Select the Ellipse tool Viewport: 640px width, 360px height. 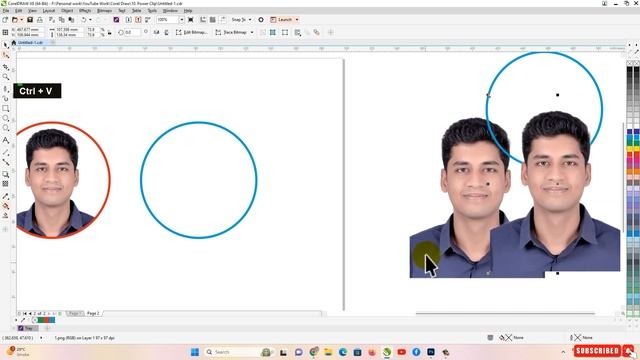click(x=6, y=118)
